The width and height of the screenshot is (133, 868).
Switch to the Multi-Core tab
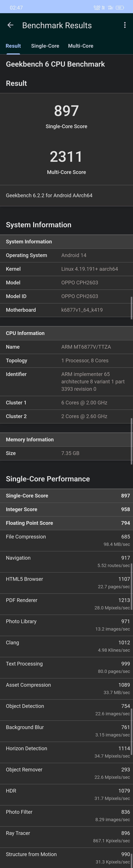tap(80, 46)
